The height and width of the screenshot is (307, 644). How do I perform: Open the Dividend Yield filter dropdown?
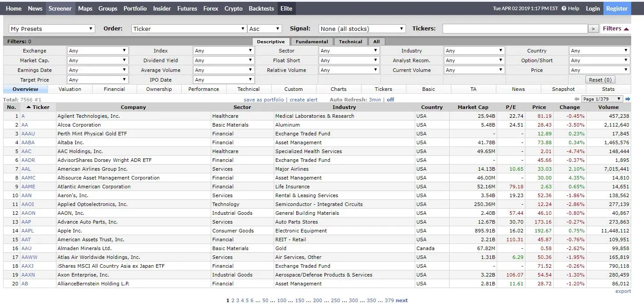pos(224,60)
